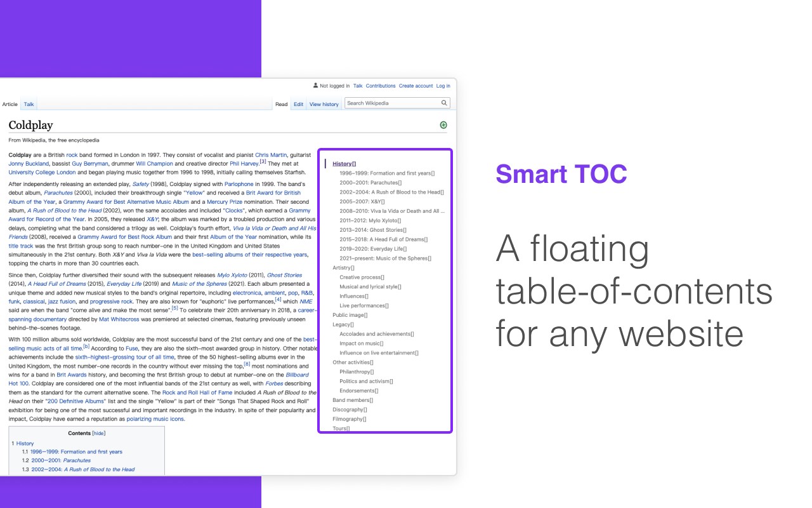This screenshot has height=508, width=812.
Task: Open the Contributions link
Action: [x=381, y=86]
